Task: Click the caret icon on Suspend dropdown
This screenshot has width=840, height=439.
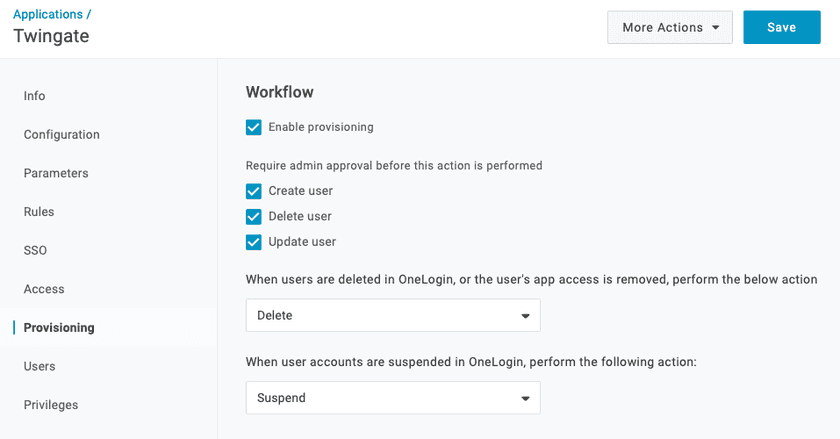Action: coord(525,399)
